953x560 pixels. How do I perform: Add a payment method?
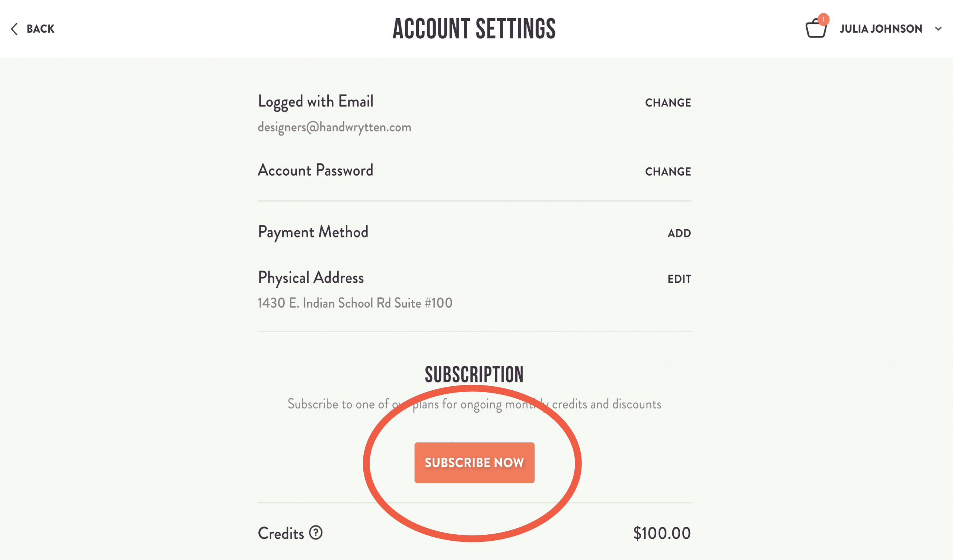point(679,233)
